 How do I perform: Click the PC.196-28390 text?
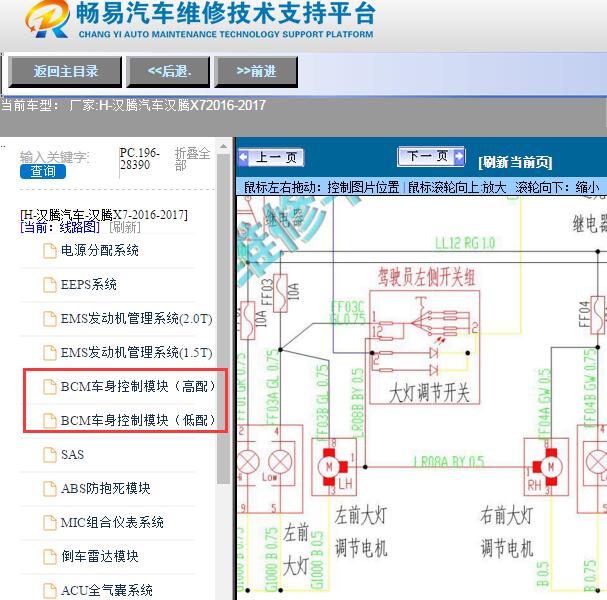click(x=139, y=159)
